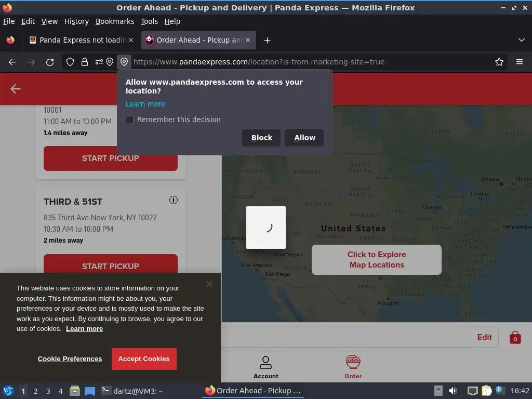
Task: Switch to workspace 2
Action: [x=36, y=391]
